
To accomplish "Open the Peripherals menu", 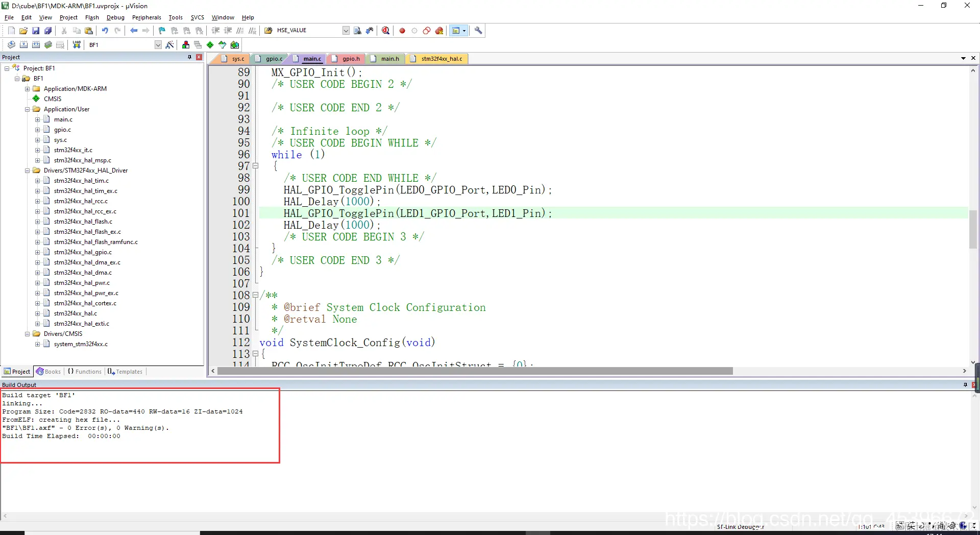I will coord(146,17).
